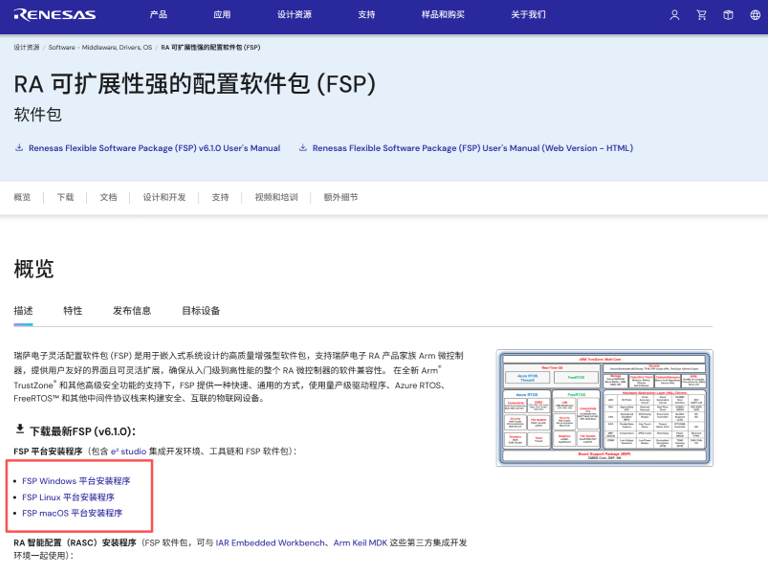Jump to 支持 section anchor in sub-navigation
The height and width of the screenshot is (575, 768).
coord(220,197)
